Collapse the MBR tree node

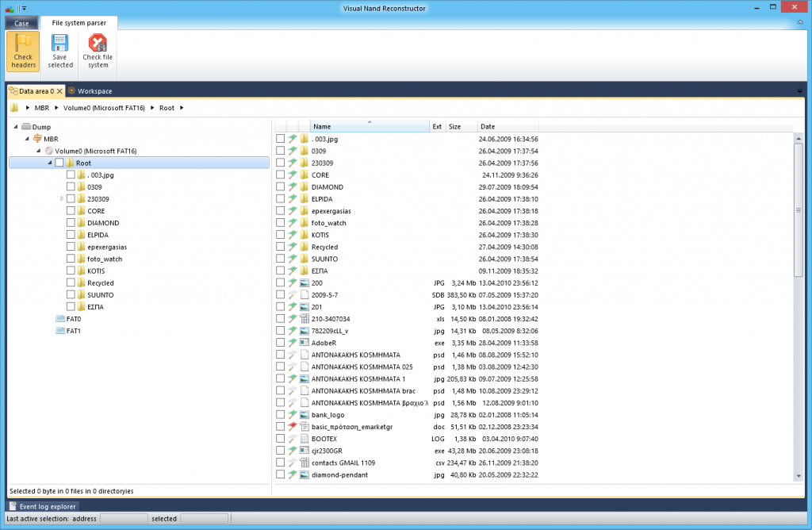(x=27, y=138)
